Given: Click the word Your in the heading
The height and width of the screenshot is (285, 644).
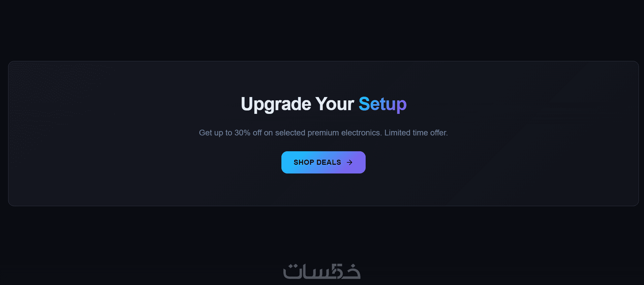Looking at the screenshot, I should [335, 104].
